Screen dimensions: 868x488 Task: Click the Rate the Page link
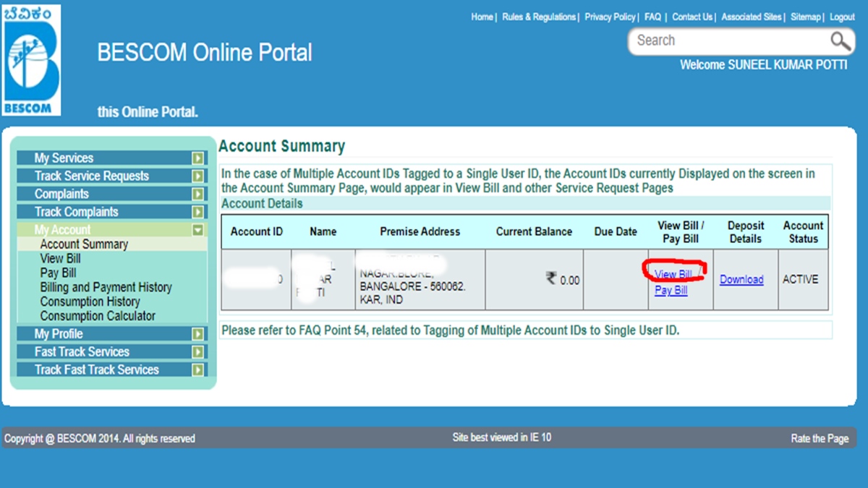pyautogui.click(x=820, y=439)
